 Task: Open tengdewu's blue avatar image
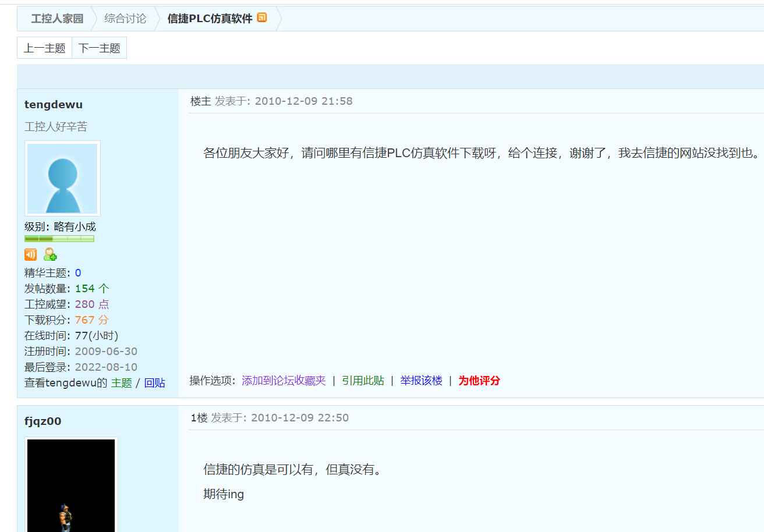tap(62, 178)
